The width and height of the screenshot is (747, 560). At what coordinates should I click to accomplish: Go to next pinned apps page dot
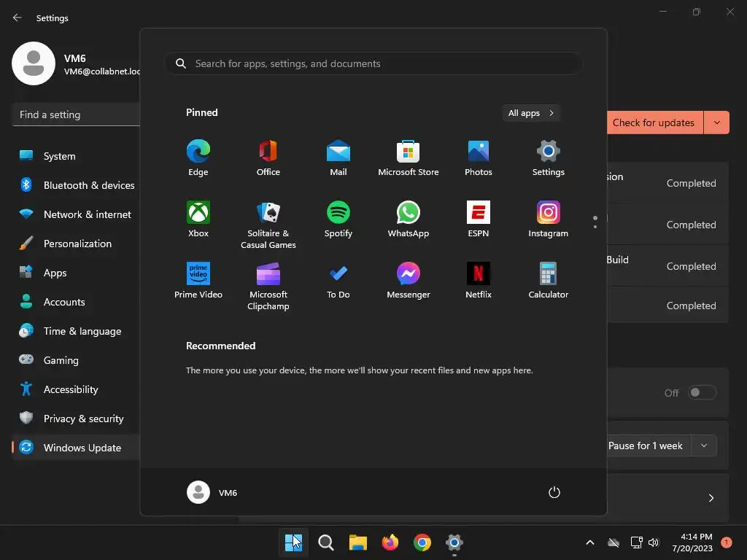pos(595,227)
